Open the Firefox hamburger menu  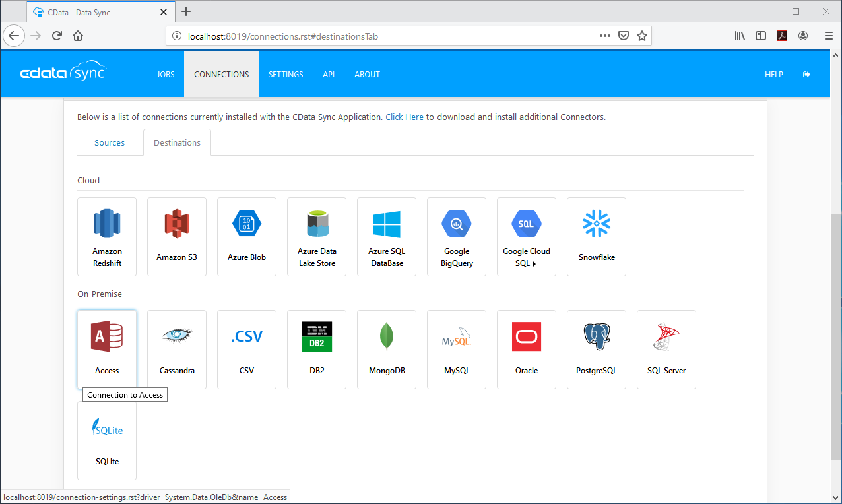828,36
